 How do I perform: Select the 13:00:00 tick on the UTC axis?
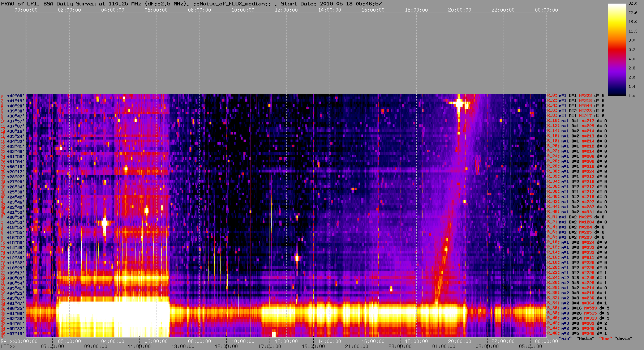coord(183,346)
